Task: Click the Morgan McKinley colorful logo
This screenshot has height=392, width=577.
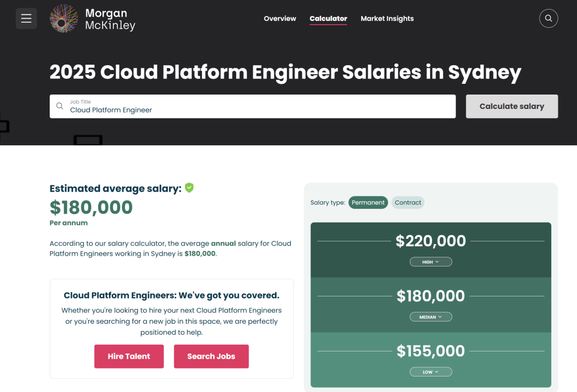Action: click(64, 19)
